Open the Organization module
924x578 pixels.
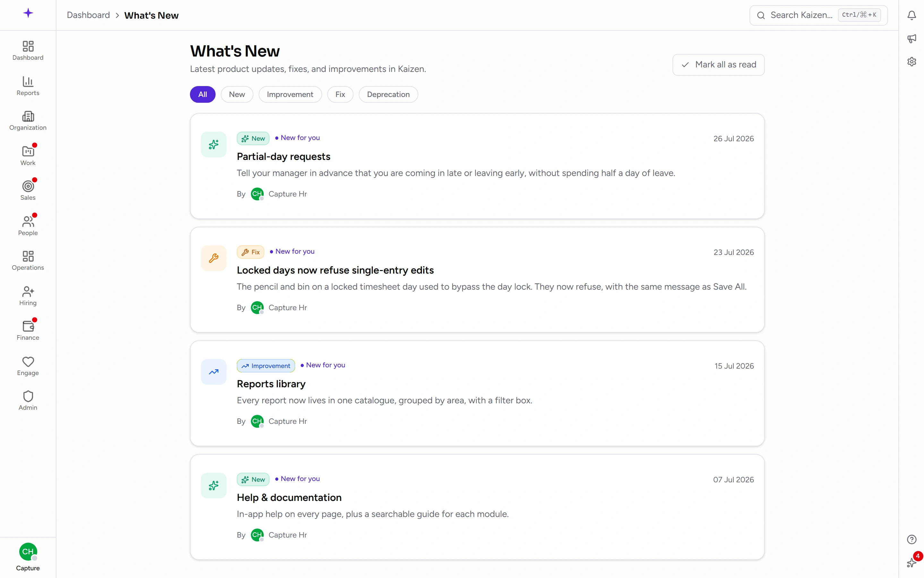28,121
